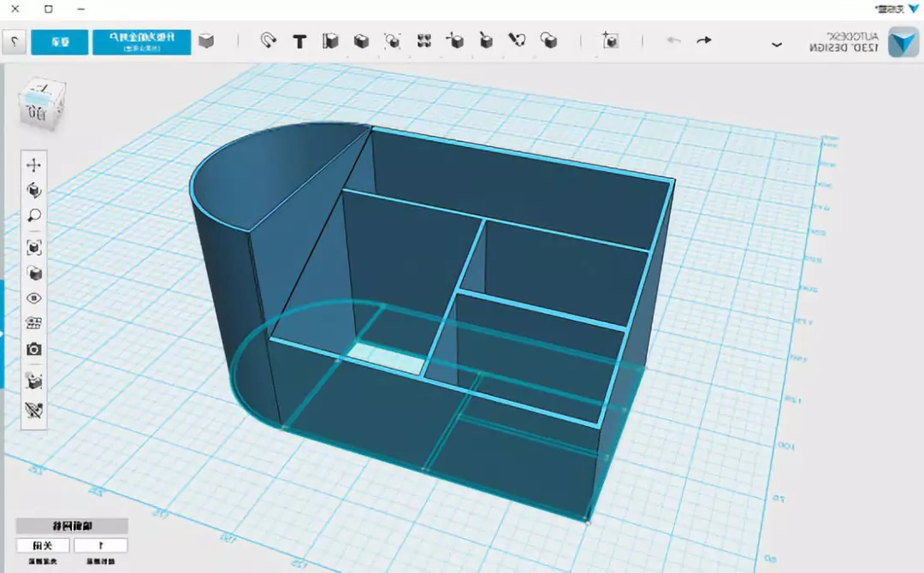This screenshot has width=924, height=573.
Task: Click the blue sign-in button
Action: tap(60, 43)
